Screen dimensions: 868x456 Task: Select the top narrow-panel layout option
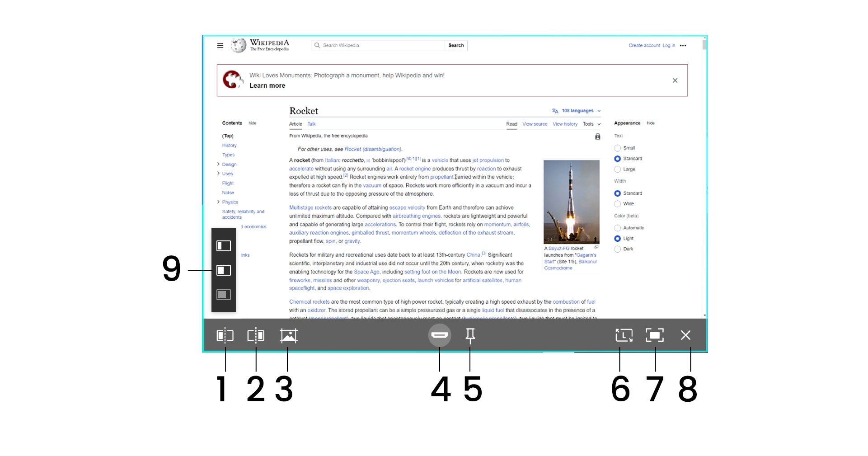[224, 246]
